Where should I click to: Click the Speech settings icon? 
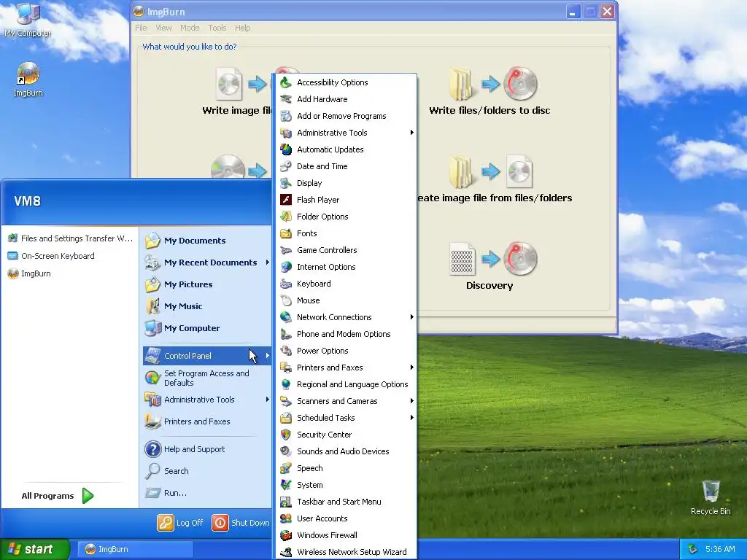tap(286, 468)
